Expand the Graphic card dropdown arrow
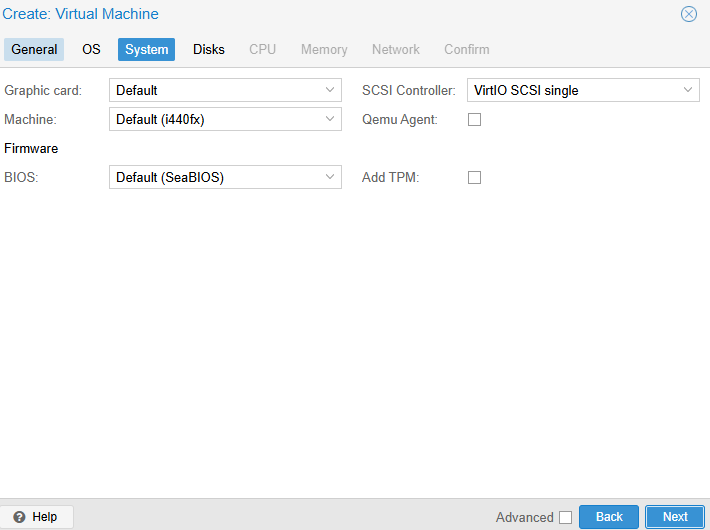The image size is (710, 530). coord(332,90)
